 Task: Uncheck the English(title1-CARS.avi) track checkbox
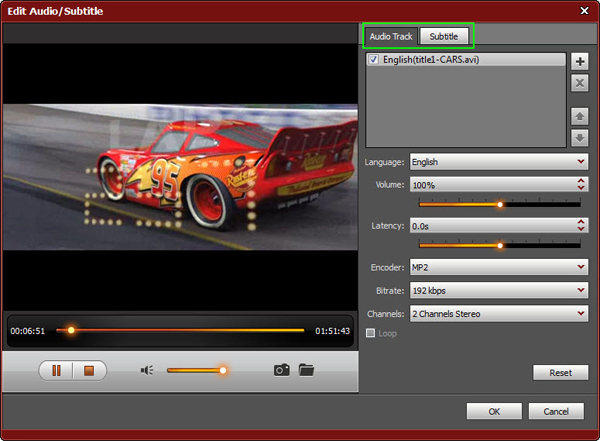click(x=373, y=60)
